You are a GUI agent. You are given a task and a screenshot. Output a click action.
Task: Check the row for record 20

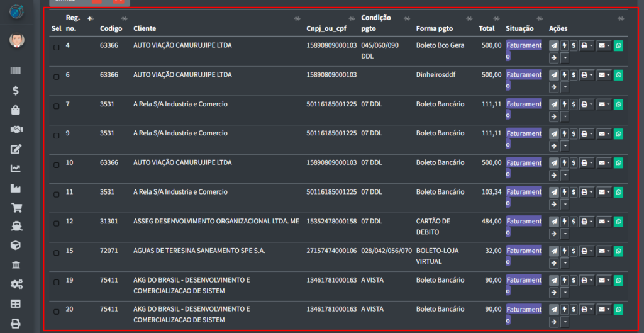(x=57, y=312)
